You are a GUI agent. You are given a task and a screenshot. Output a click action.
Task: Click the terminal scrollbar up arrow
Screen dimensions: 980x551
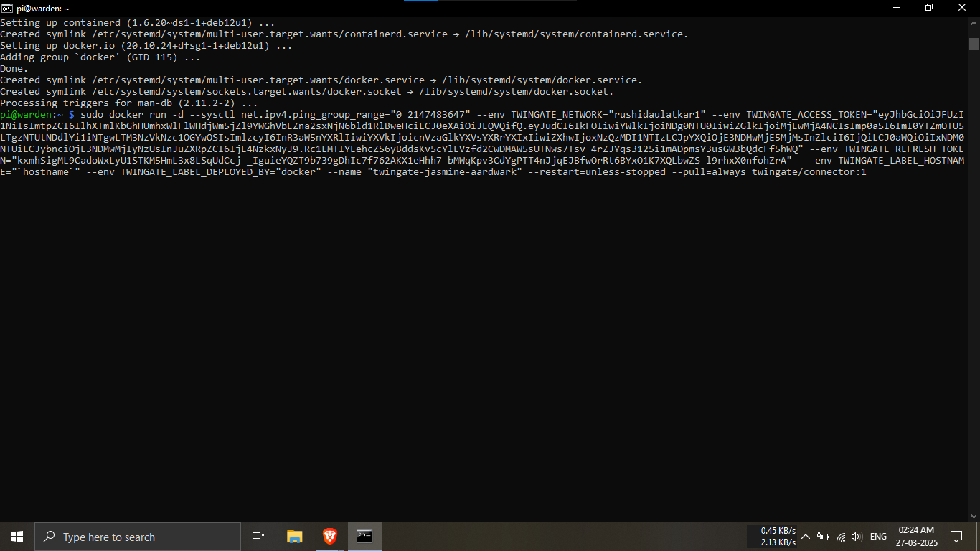974,22
